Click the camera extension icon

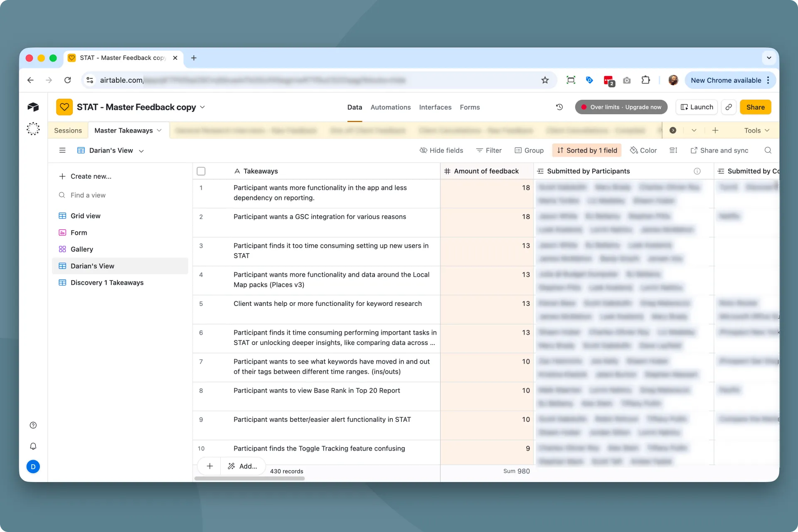click(x=627, y=80)
